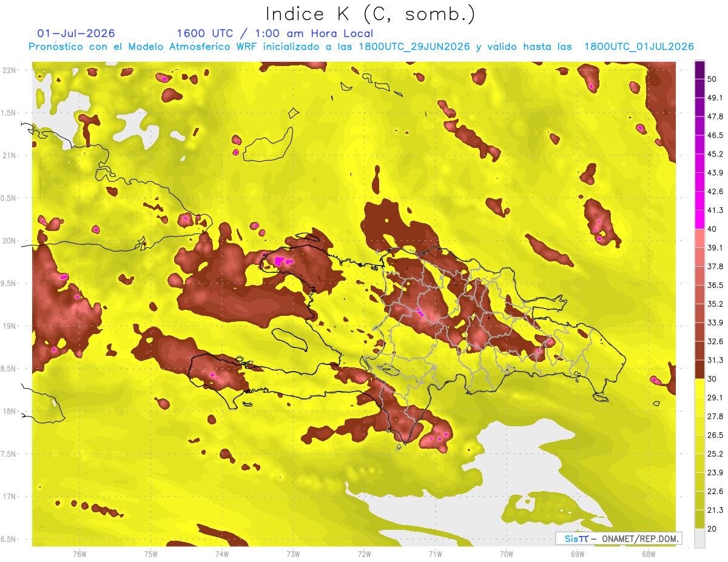The image size is (728, 562).
Task: Click the "69W" longitude label
Action: [x=577, y=554]
